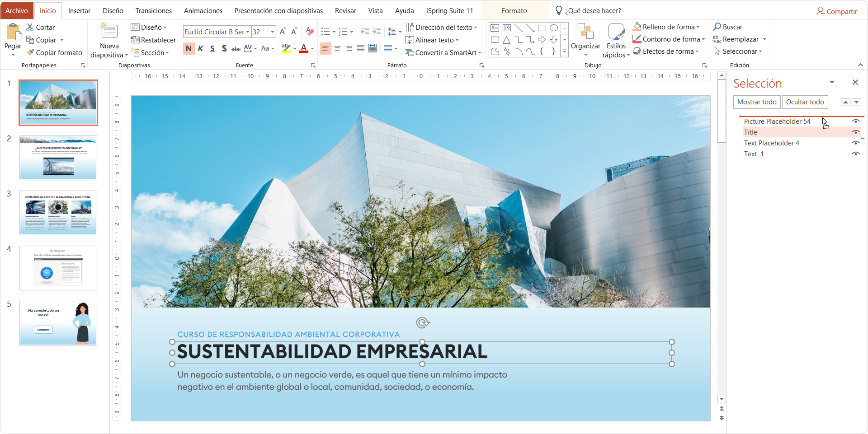The height and width of the screenshot is (434, 868).
Task: Toggle italic K formatting
Action: click(201, 48)
